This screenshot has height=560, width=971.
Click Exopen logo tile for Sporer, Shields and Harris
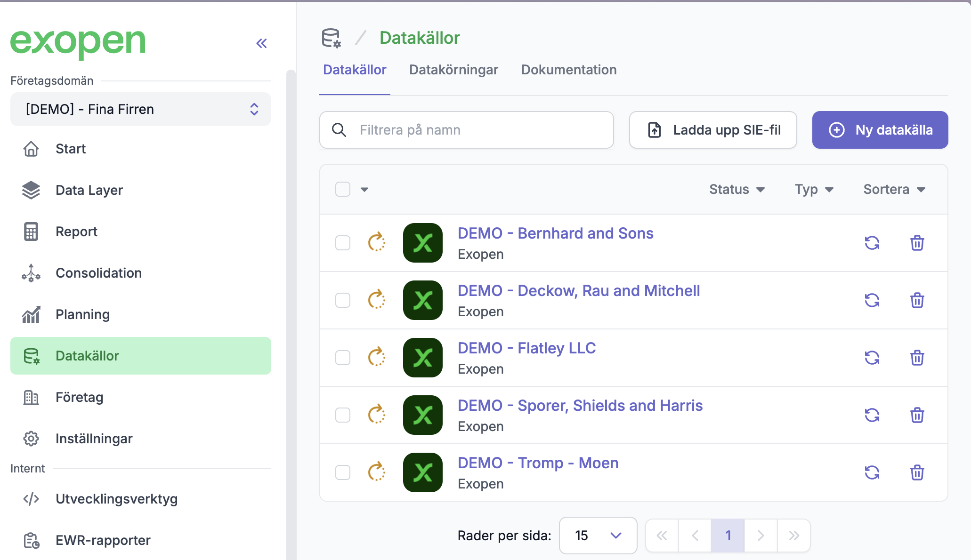click(x=423, y=415)
